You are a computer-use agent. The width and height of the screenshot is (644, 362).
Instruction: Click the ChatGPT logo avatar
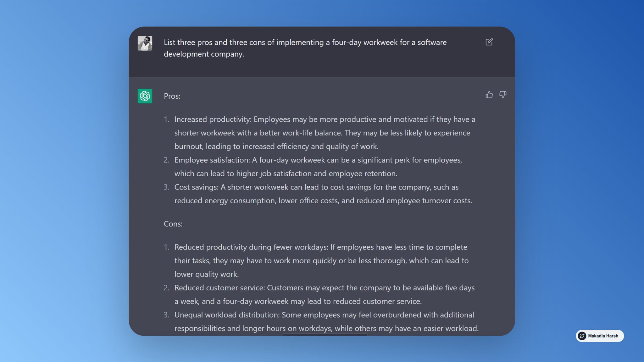point(145,96)
